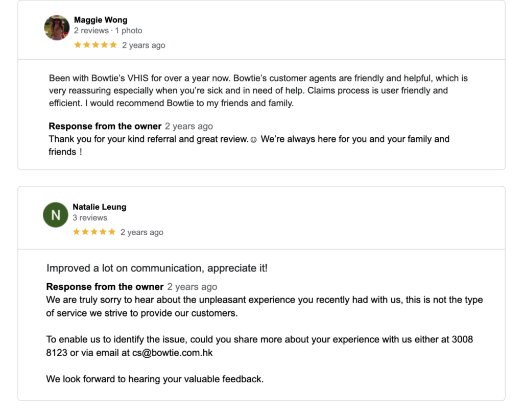Click "2 years ago" on Natalie's review
This screenshot has width=523, height=420.
point(142,232)
